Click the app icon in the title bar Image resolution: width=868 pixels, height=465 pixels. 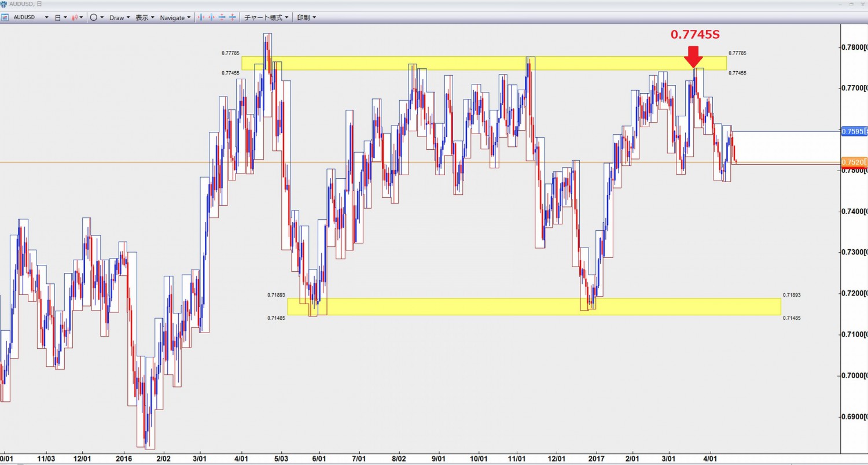point(3,4)
